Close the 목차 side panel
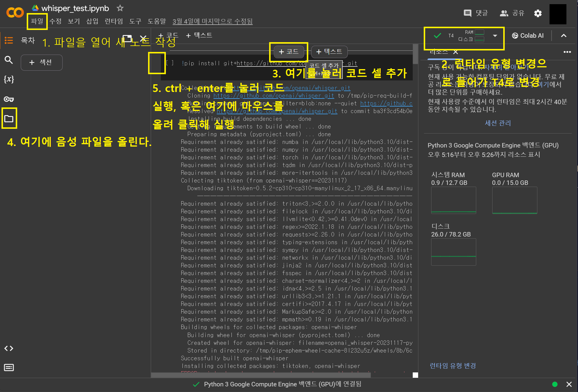 click(143, 38)
